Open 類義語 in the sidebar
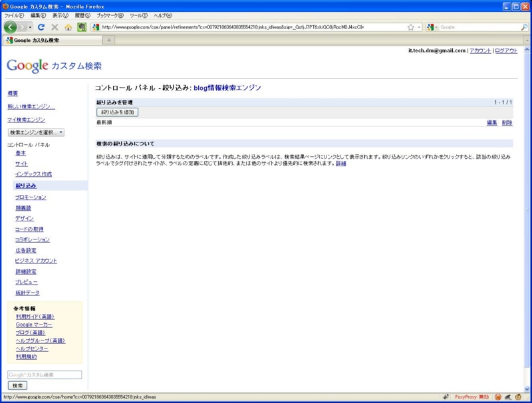This screenshot has height=403, width=532. pyautogui.click(x=23, y=208)
